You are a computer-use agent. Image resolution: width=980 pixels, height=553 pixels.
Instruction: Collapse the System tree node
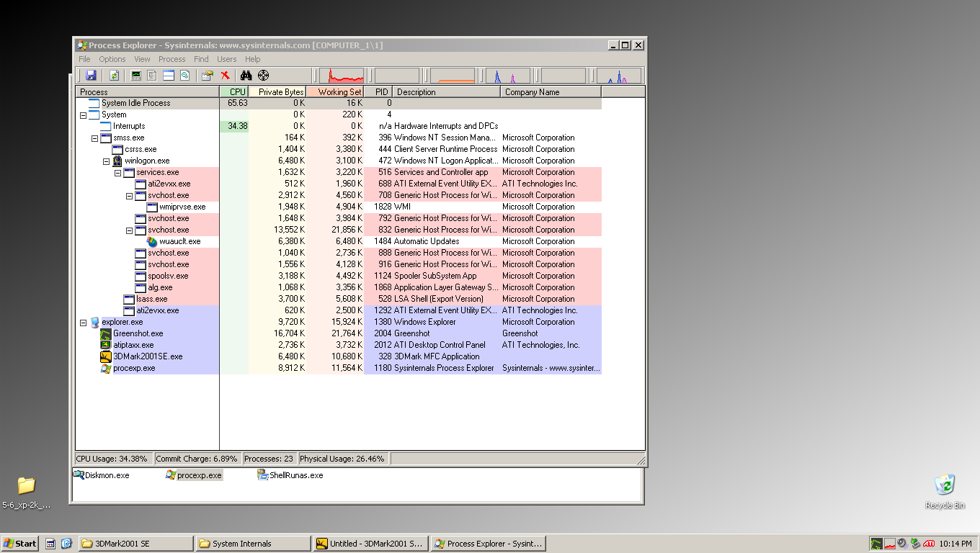[83, 114]
